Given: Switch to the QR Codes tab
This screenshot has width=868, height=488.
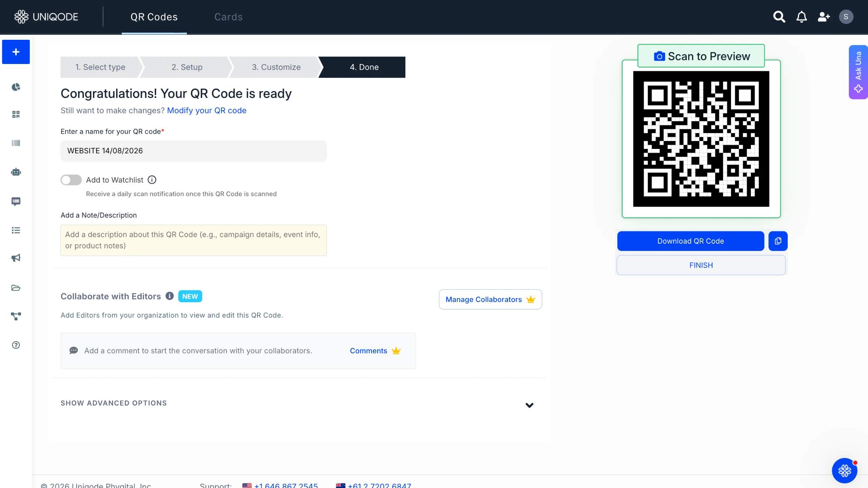Looking at the screenshot, I should (154, 17).
